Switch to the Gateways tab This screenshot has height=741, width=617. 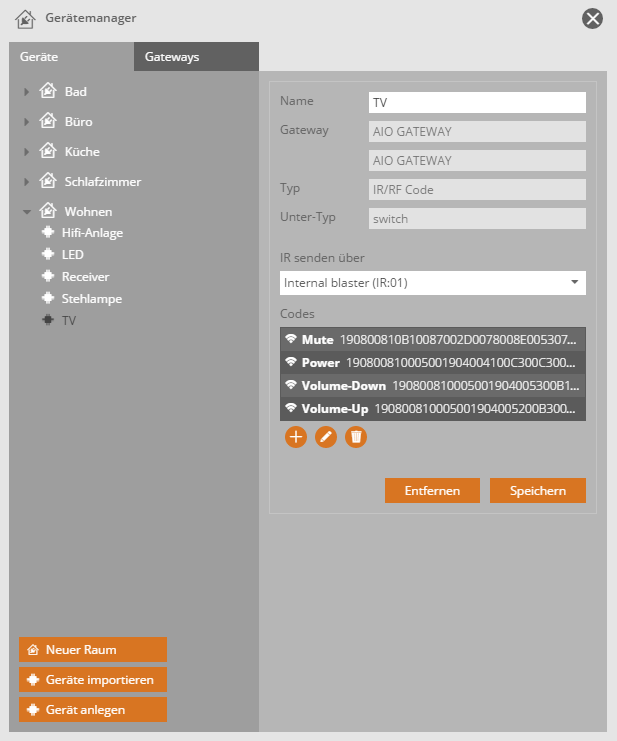pyautogui.click(x=172, y=57)
